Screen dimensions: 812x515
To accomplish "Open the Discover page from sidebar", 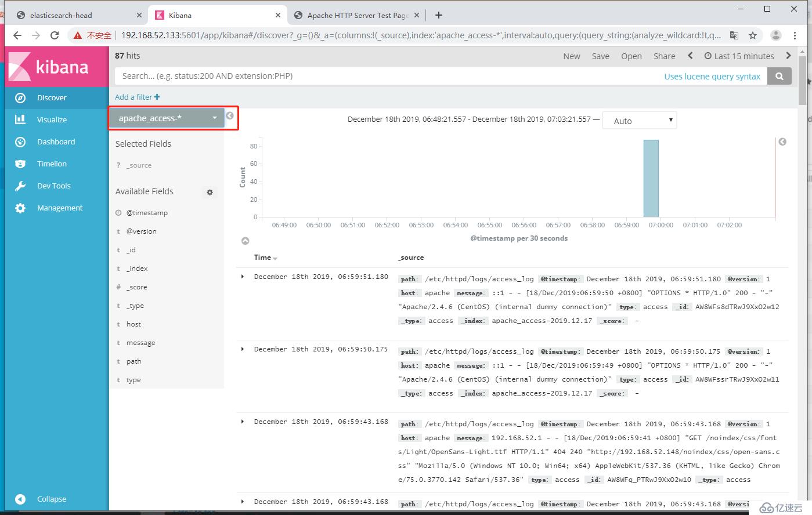I will tap(52, 97).
